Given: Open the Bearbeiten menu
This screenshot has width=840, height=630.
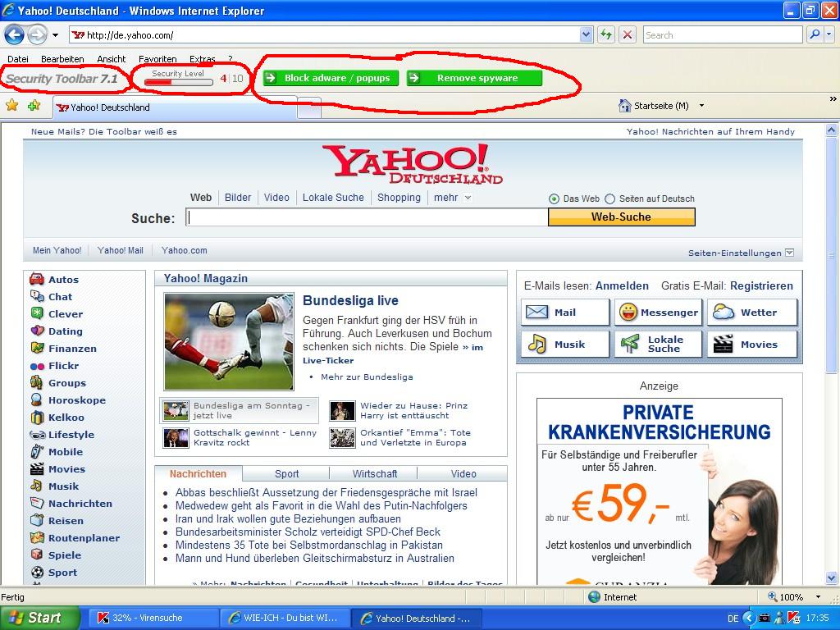Looking at the screenshot, I should point(62,59).
